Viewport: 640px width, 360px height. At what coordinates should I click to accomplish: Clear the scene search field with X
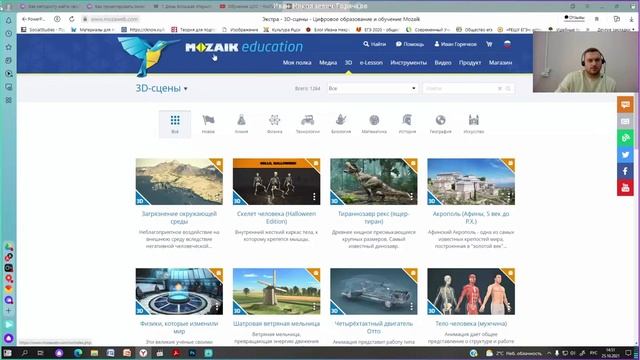coord(500,88)
